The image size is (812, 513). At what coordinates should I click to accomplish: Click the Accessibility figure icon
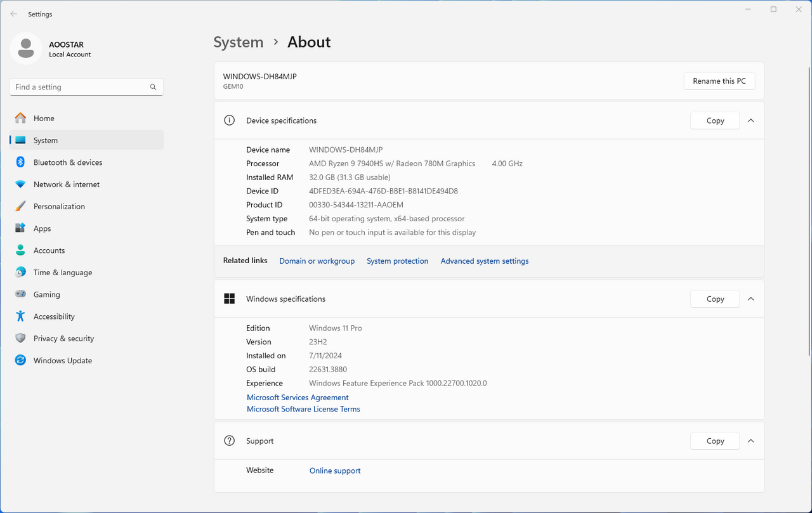[x=21, y=316]
